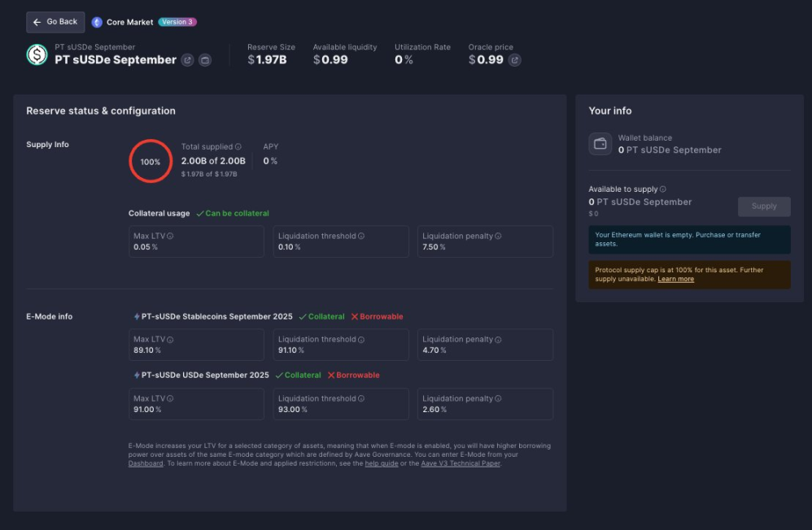Click the PT sUSDe September token logo
The width and height of the screenshot is (812, 530).
36,55
